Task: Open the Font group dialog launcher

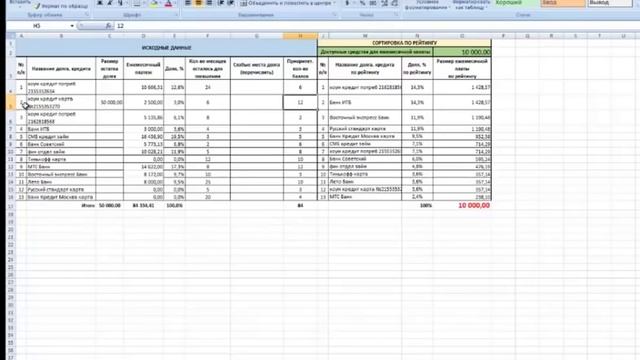Action: (x=177, y=15)
